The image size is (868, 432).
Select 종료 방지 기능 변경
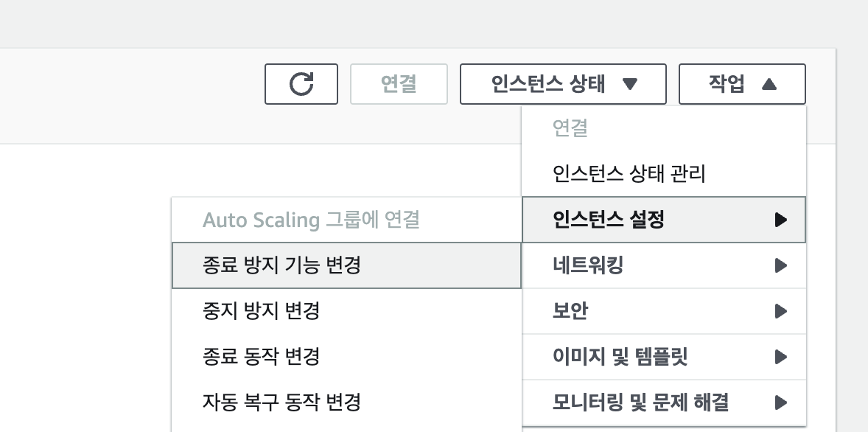pos(346,265)
